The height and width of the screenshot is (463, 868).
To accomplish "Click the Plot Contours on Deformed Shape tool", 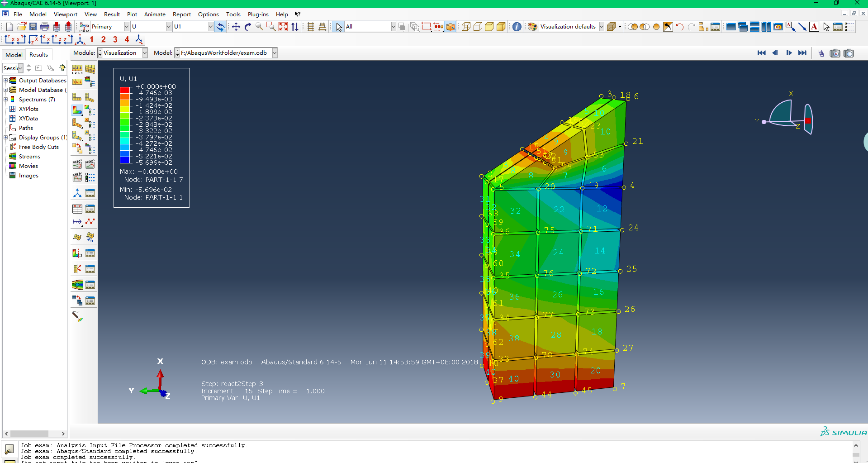I will 77,110.
